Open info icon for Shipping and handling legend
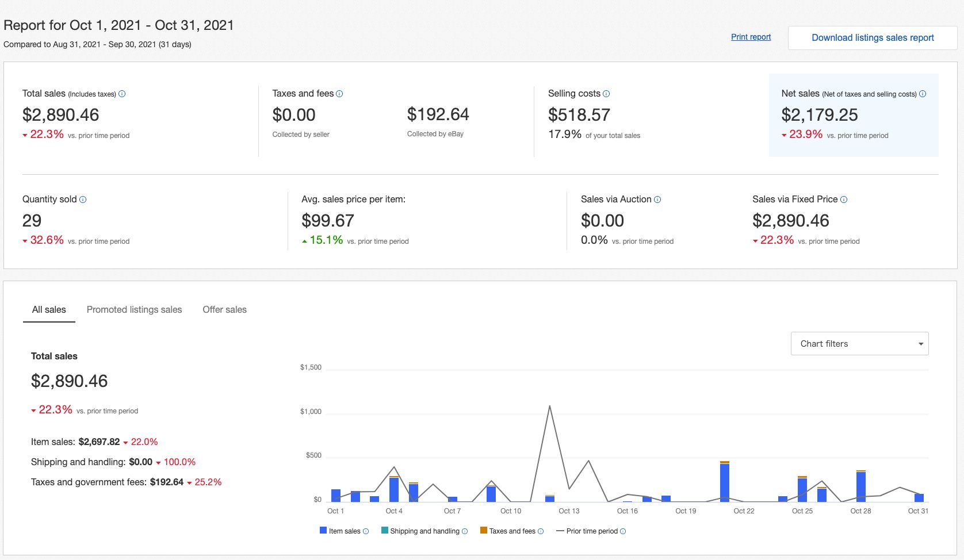 (x=465, y=531)
